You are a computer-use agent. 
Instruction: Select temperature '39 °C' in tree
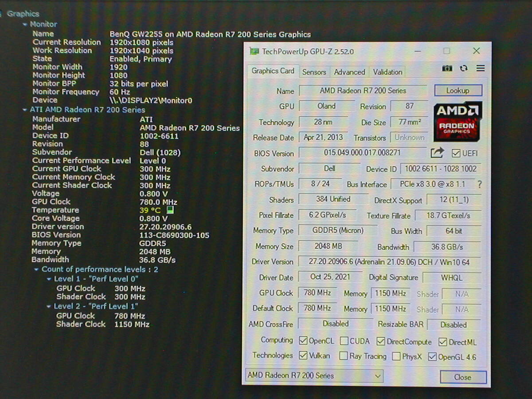click(x=150, y=210)
